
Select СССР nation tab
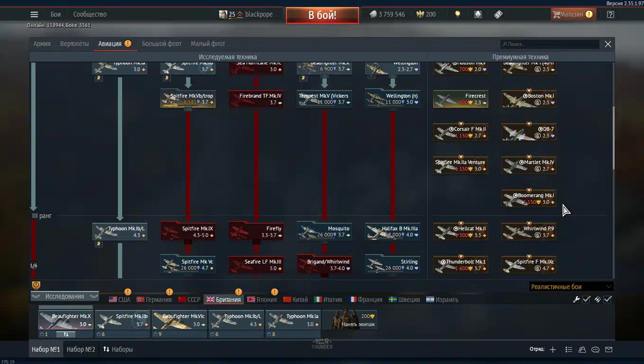point(189,300)
